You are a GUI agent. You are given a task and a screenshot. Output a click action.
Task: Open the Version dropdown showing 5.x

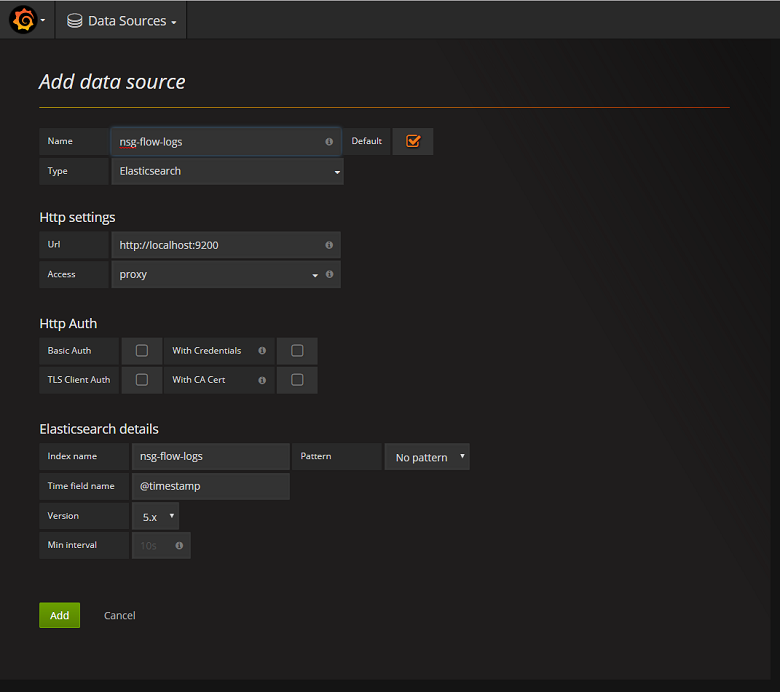coord(156,517)
